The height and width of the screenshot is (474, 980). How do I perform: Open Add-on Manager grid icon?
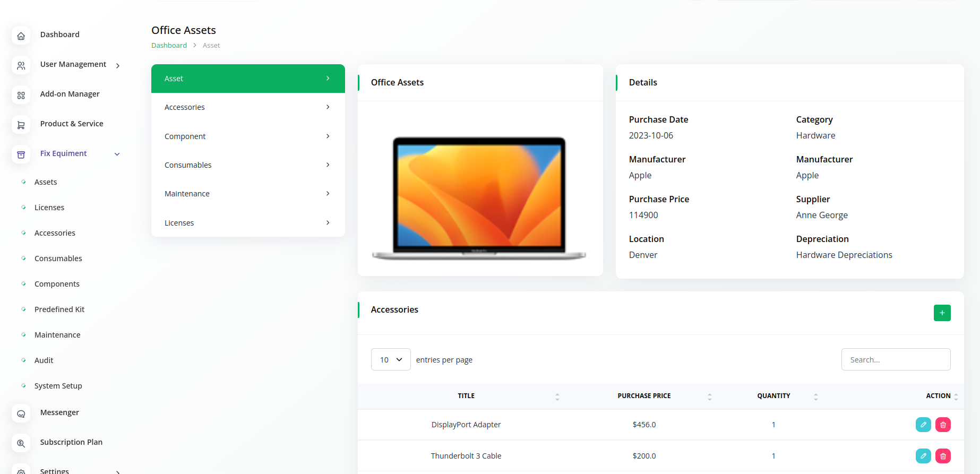coord(21,96)
